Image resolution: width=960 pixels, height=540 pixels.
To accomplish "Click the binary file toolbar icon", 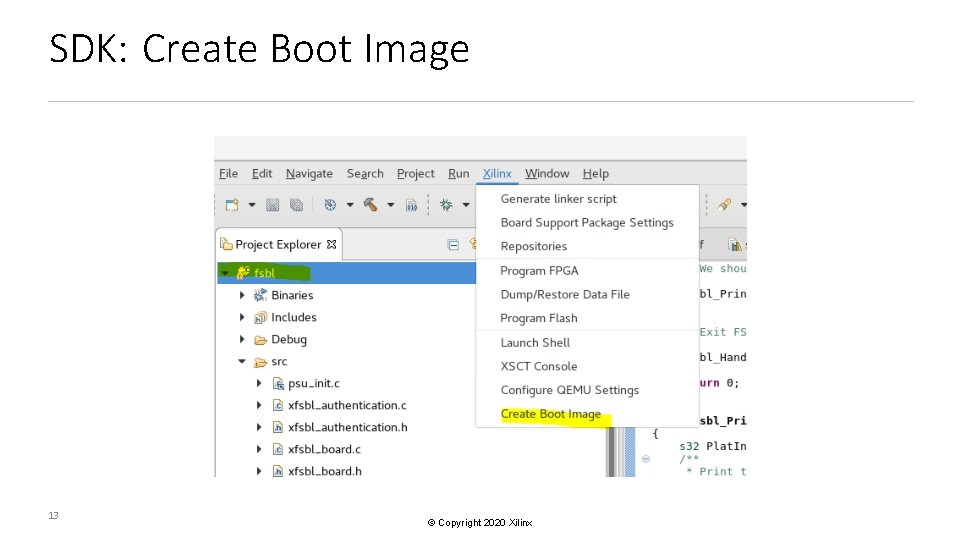I will (411, 205).
